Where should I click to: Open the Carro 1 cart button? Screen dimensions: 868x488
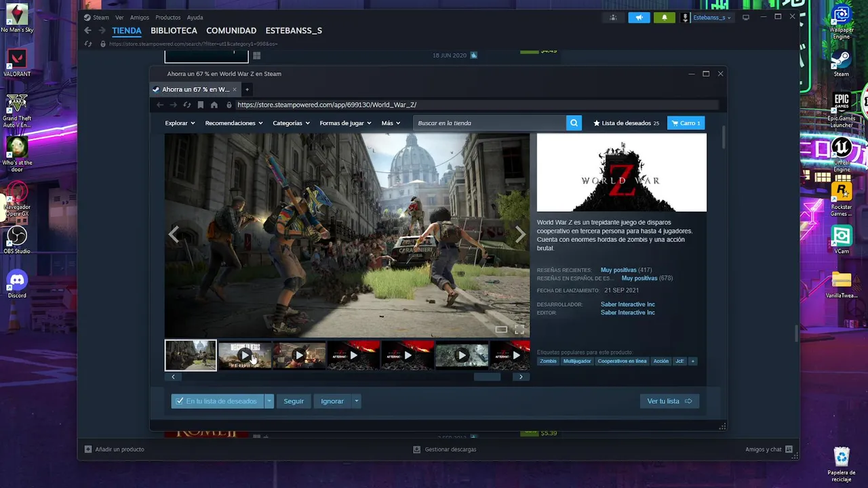(x=686, y=123)
